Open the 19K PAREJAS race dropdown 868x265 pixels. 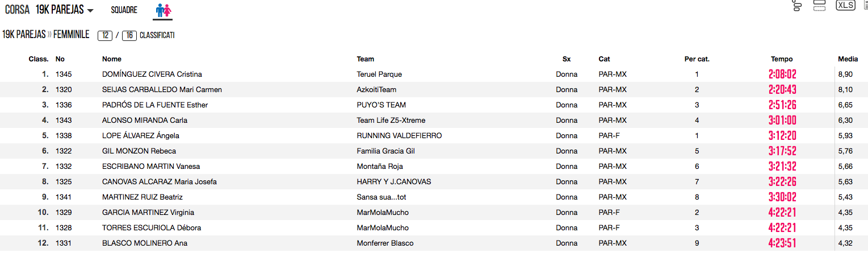(64, 10)
